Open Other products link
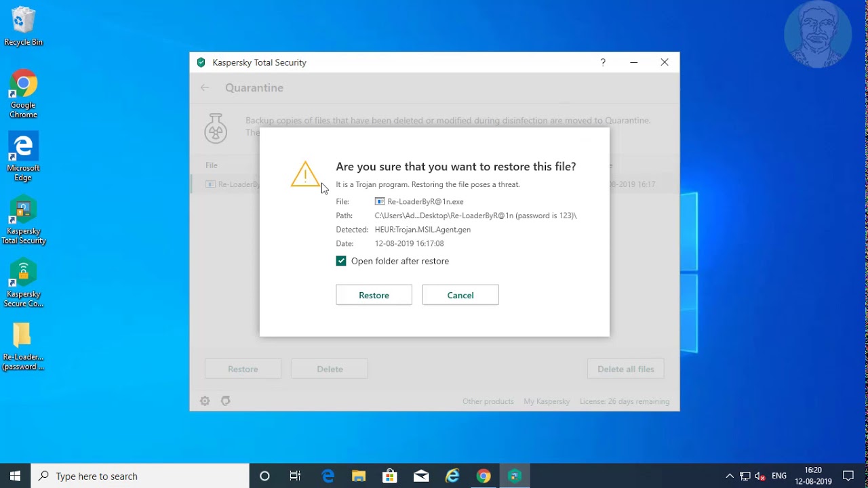 click(x=488, y=401)
